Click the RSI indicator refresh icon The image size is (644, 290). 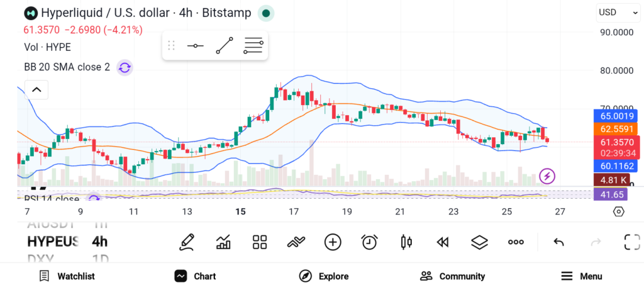pyautogui.click(x=94, y=199)
